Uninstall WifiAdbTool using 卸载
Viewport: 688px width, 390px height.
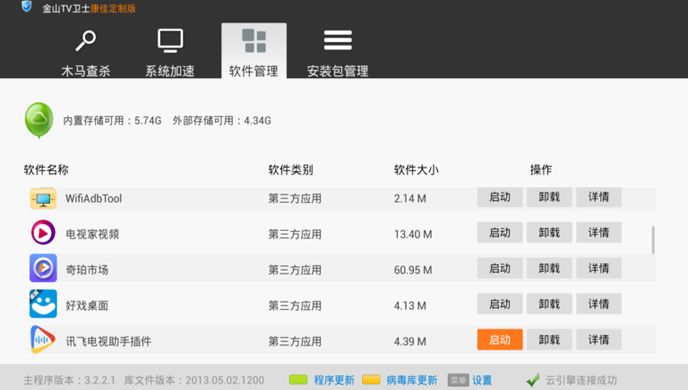click(549, 197)
